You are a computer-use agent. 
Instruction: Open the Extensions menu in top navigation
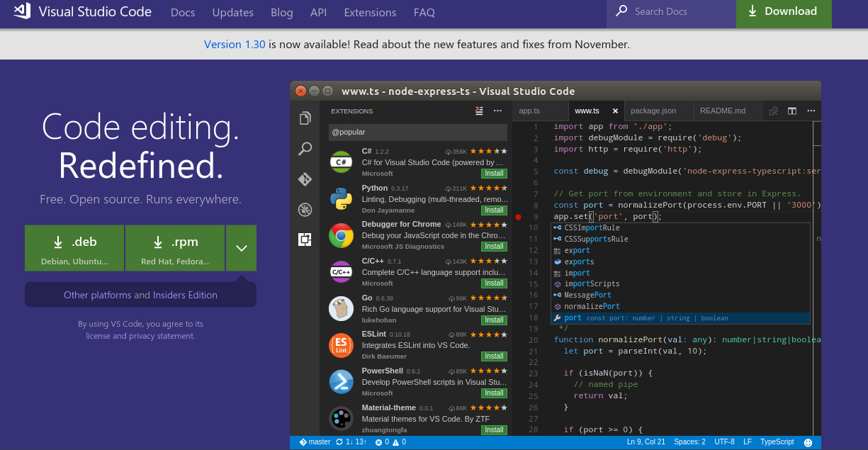tap(370, 13)
